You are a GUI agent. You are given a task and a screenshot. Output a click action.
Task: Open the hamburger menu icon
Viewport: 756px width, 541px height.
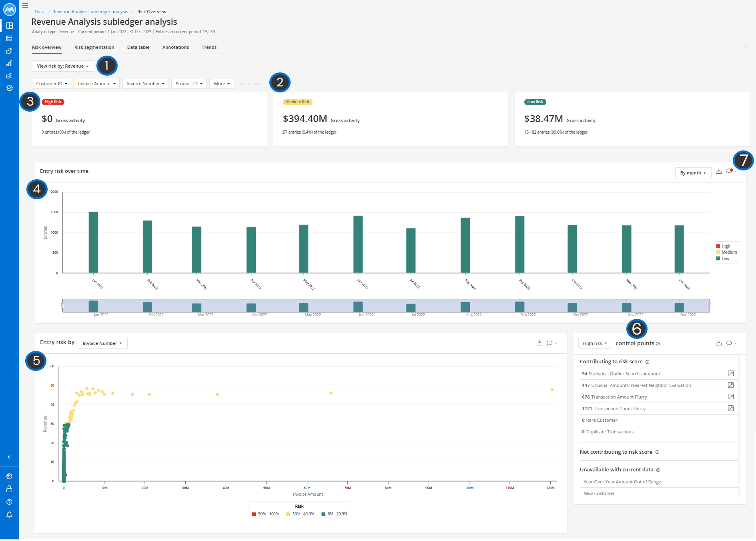(25, 6)
